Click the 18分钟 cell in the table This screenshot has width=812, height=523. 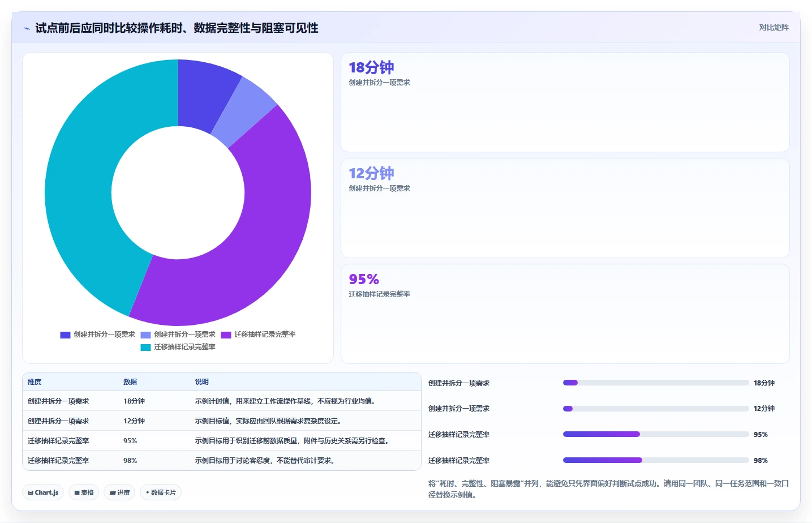tap(134, 401)
